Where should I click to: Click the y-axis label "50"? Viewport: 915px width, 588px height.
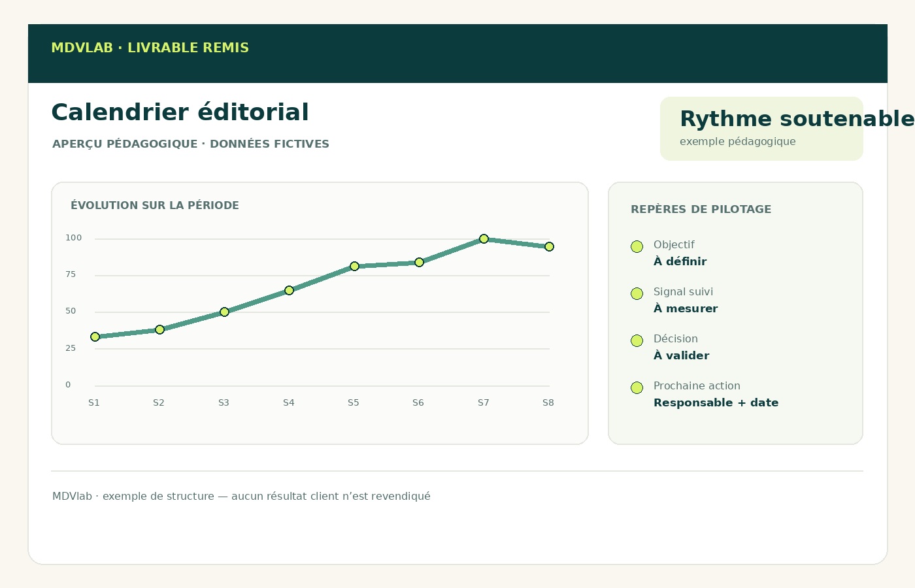coord(71,311)
